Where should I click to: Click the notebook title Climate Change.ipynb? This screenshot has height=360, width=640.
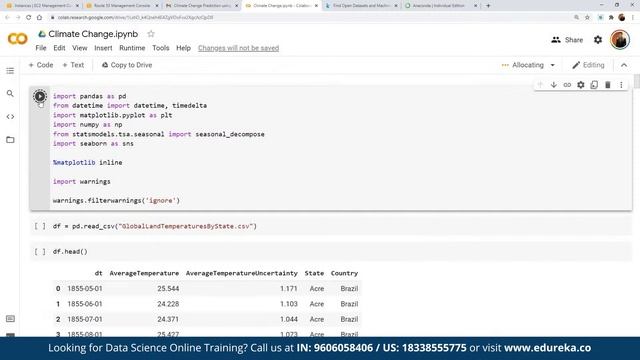[93, 34]
